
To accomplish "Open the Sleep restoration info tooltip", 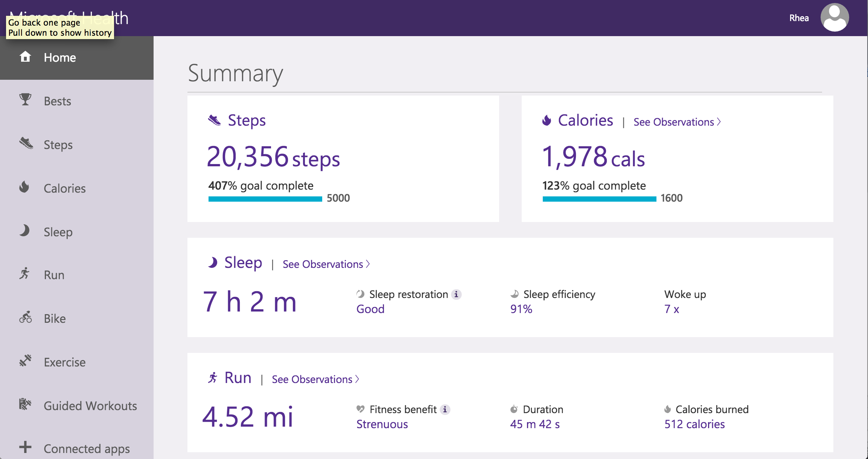I will pyautogui.click(x=456, y=295).
